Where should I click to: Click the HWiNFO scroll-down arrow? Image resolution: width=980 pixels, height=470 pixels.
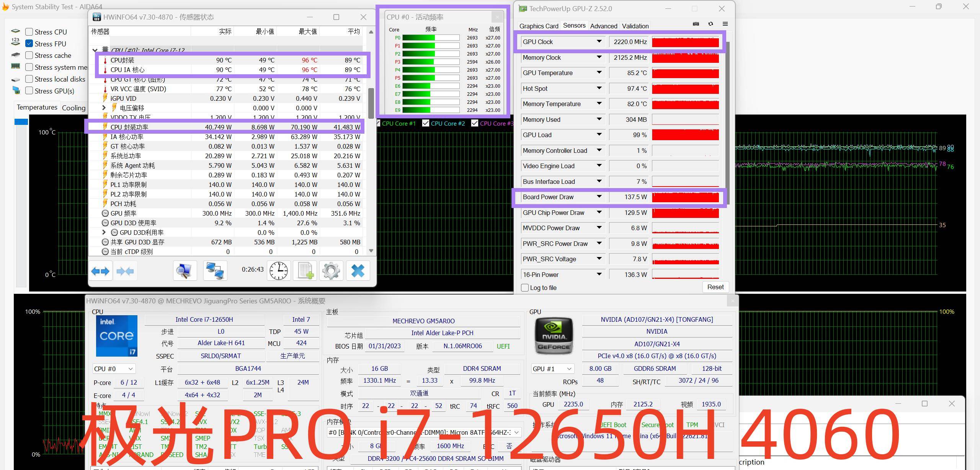coord(371,251)
